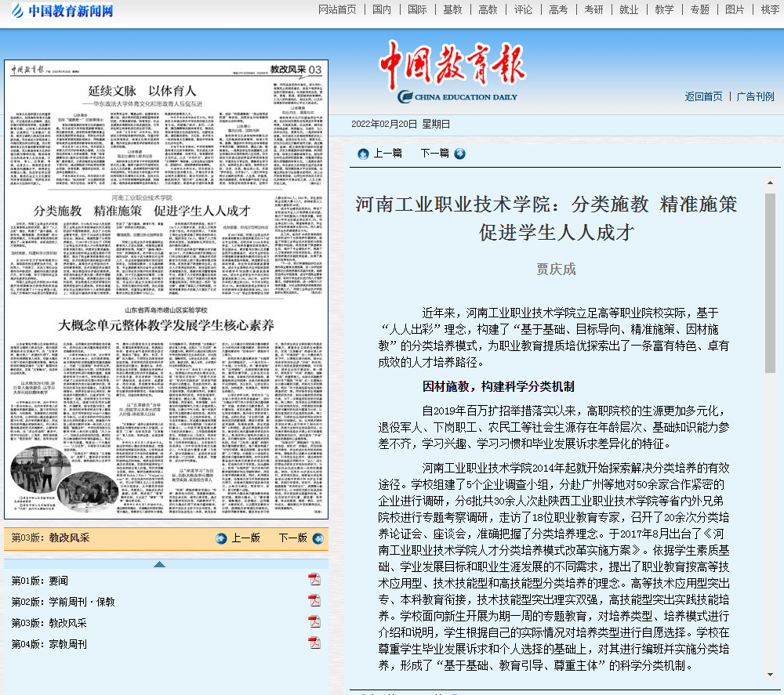Image resolution: width=784 pixels, height=695 pixels.
Task: Click the 返回首页 link
Action: (x=703, y=96)
